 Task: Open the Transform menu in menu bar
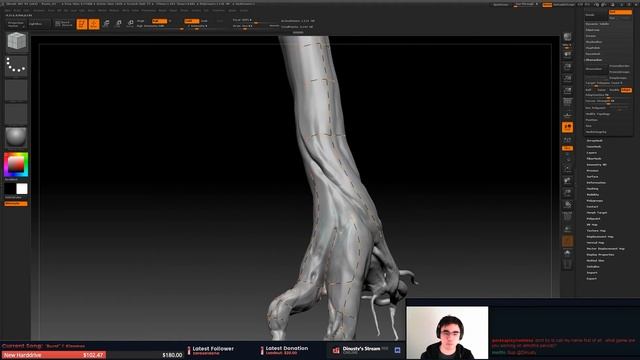[x=219, y=10]
